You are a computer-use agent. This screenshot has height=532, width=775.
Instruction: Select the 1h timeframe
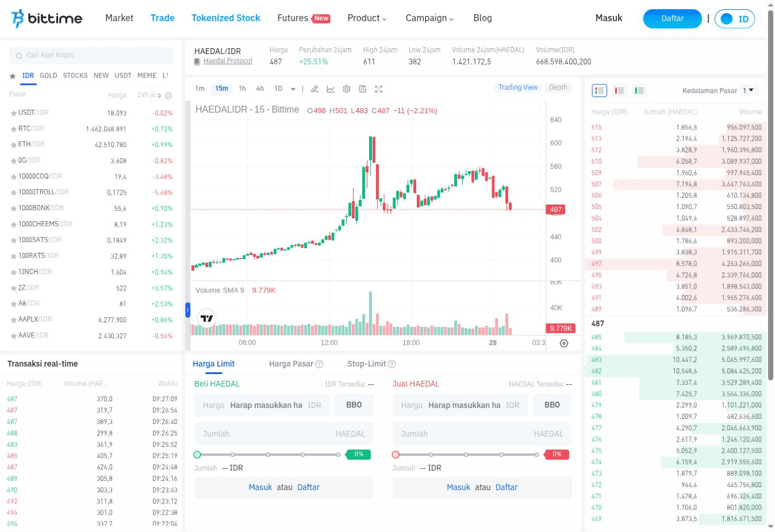(x=242, y=88)
